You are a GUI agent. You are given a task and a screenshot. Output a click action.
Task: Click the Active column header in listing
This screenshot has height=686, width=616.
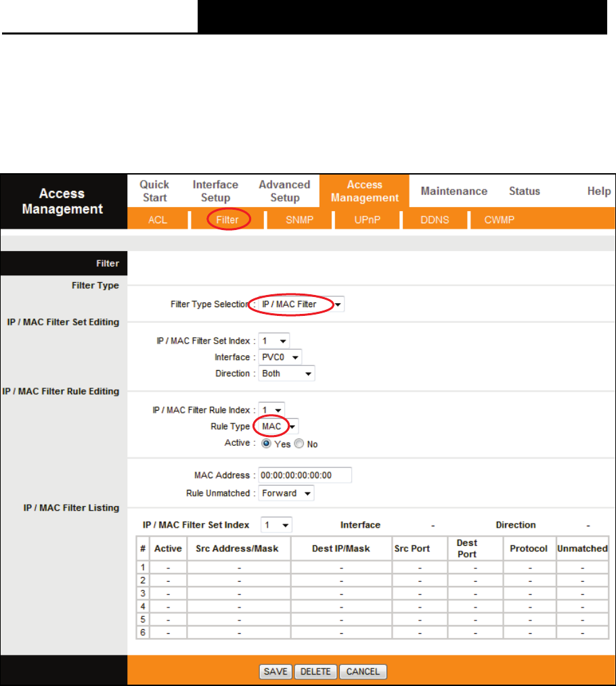pos(168,549)
